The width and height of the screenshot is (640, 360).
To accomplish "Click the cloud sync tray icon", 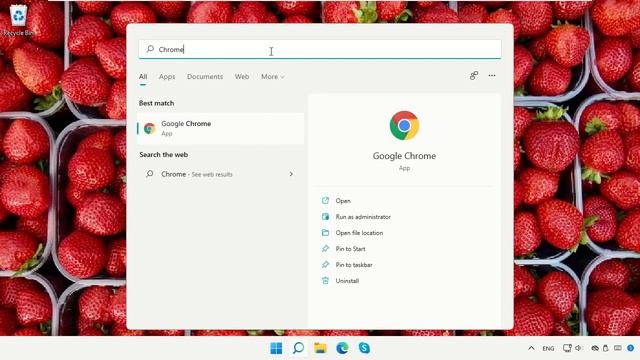I will pos(595,348).
